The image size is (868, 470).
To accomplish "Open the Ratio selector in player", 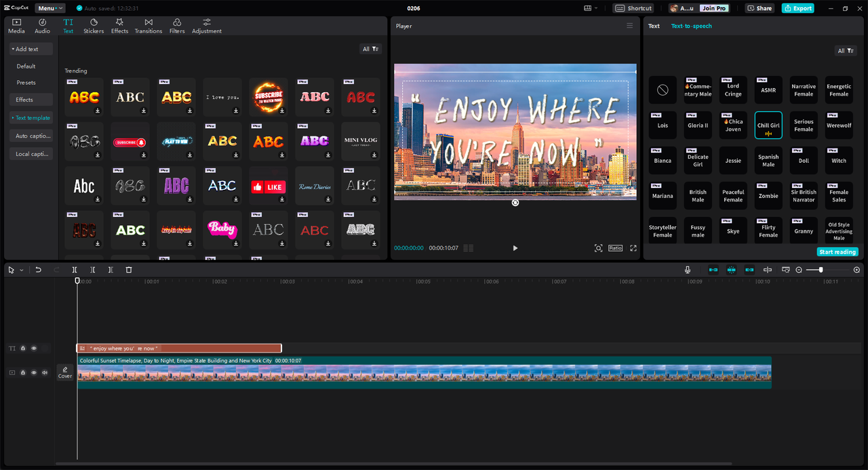I will coord(615,248).
